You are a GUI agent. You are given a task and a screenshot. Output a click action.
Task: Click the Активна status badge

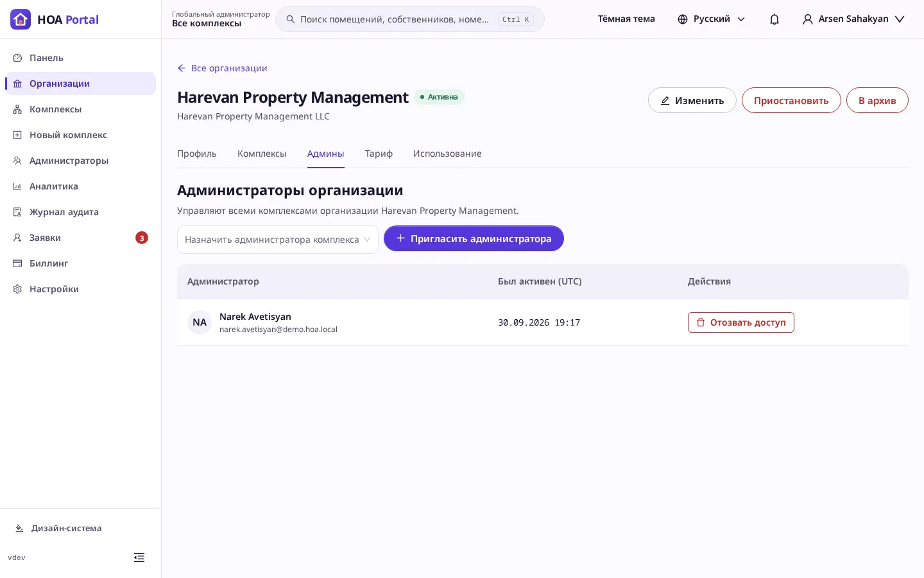coord(439,97)
